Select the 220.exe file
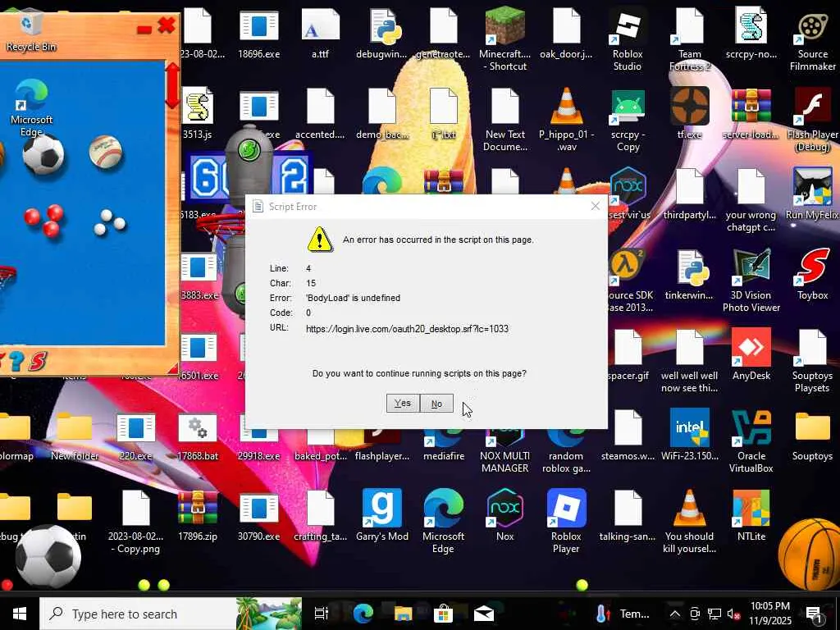The image size is (840, 630). 136,435
